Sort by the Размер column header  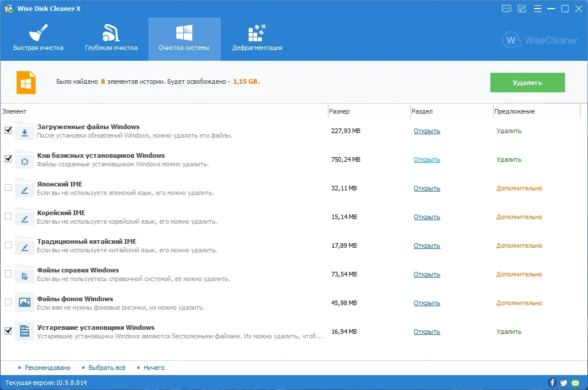point(339,111)
